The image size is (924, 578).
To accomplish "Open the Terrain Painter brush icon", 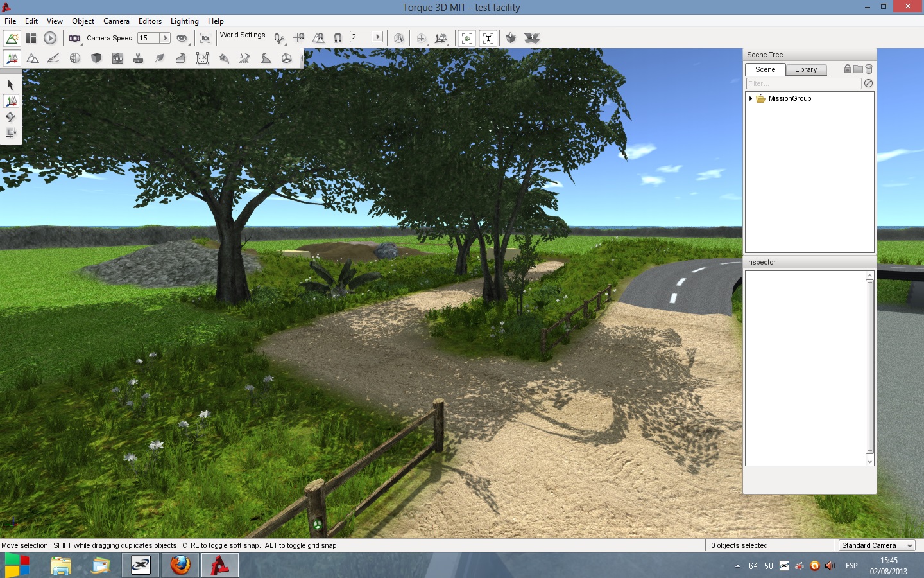I will tap(54, 58).
